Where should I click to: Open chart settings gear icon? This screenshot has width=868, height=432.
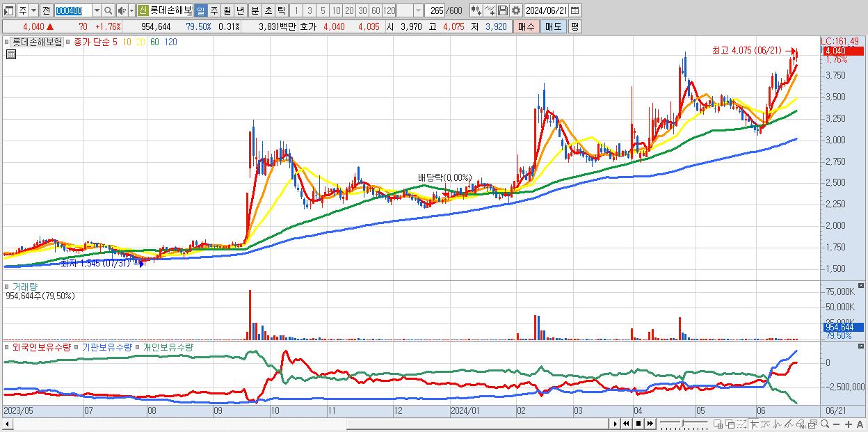coord(516,10)
